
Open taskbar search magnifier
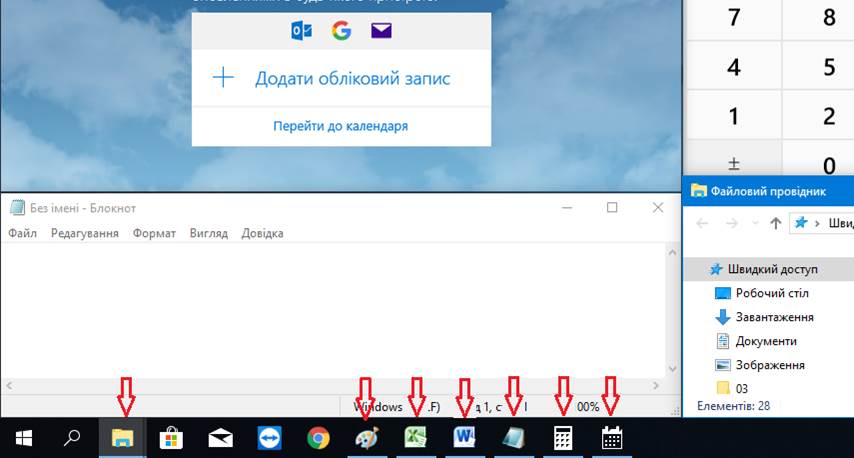(72, 437)
